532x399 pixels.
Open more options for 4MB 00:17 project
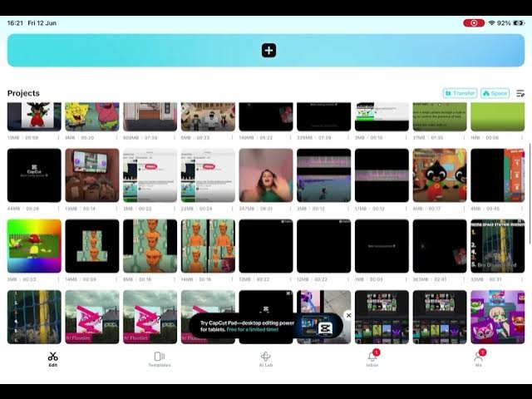(x=464, y=209)
